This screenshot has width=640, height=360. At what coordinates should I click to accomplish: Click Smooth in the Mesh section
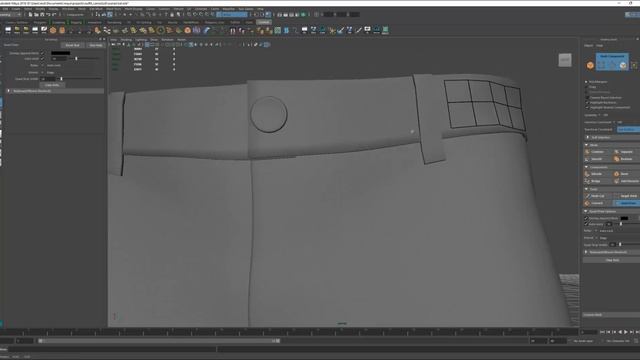coord(597,159)
